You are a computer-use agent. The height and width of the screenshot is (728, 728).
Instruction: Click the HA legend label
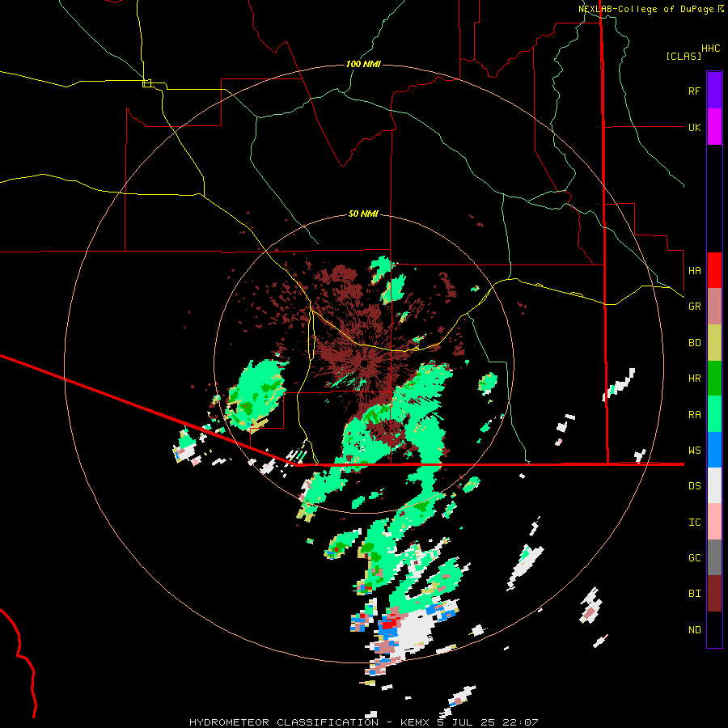click(694, 271)
